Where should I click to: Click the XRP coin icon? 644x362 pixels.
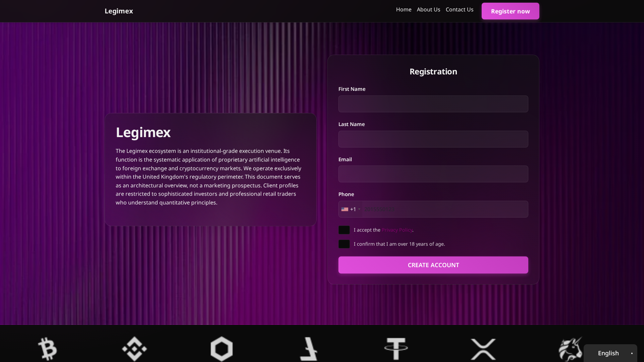click(x=483, y=349)
